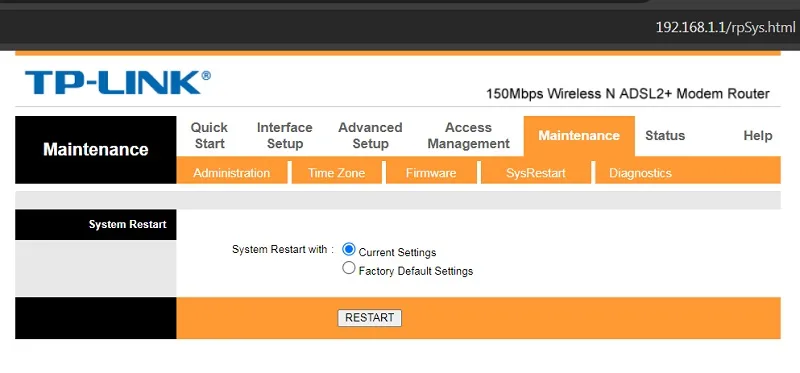800x373 pixels.
Task: Open the Time Zone submenu
Action: coord(336,173)
